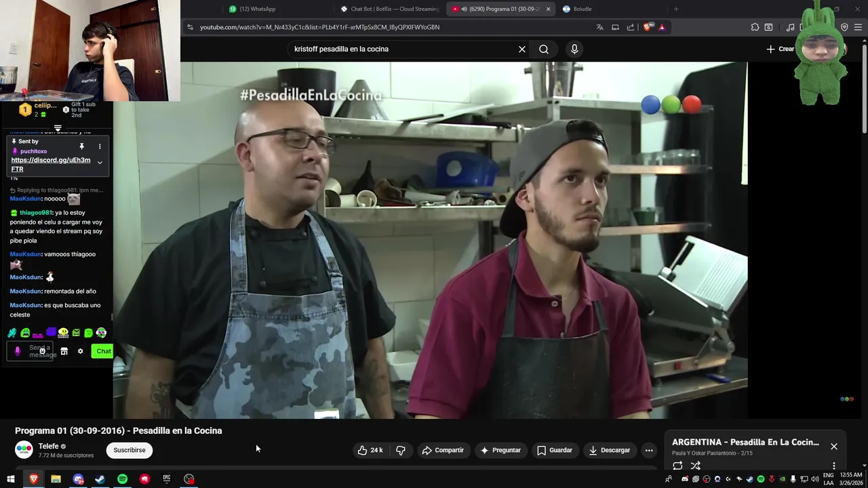Start voice search with microphone icon
The width and height of the screenshot is (868, 488).
click(x=574, y=49)
